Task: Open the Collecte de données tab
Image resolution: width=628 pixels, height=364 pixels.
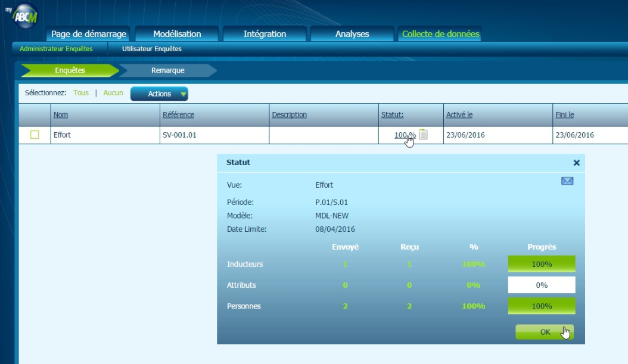Action: pyautogui.click(x=440, y=34)
